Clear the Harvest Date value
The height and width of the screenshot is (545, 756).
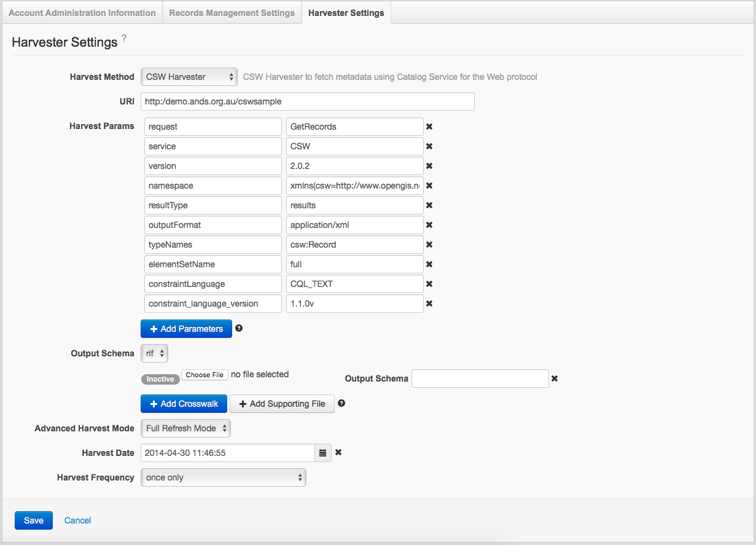pyautogui.click(x=338, y=453)
